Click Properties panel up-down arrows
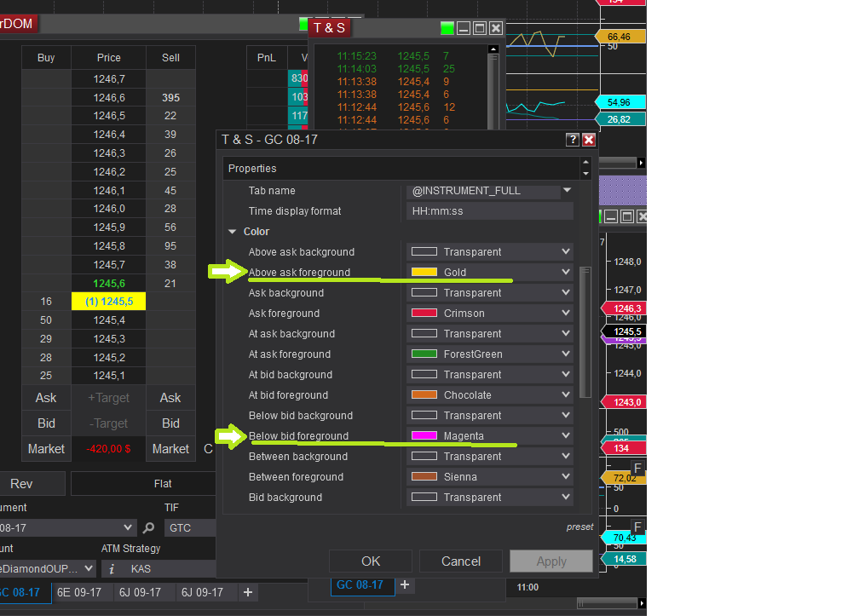The width and height of the screenshot is (859, 616). click(585, 168)
